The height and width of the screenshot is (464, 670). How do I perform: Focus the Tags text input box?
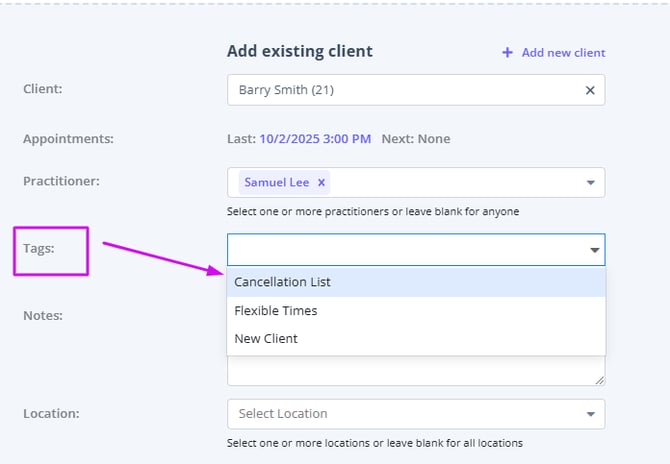pos(400,250)
